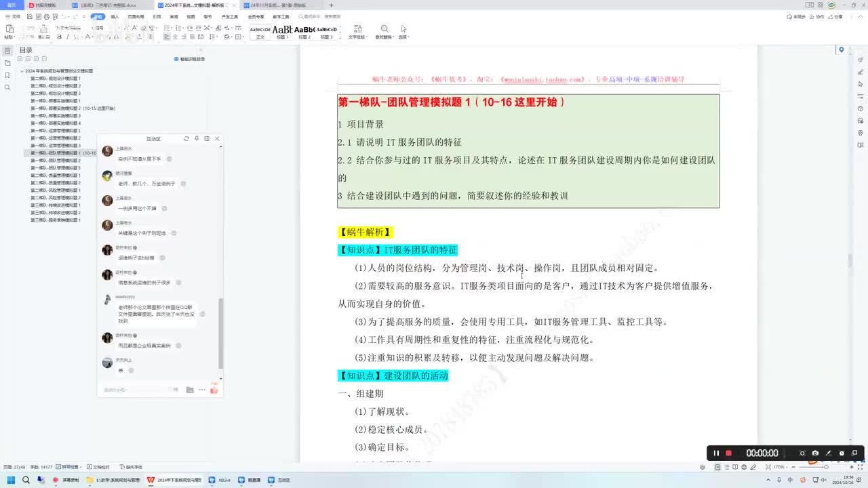Select outline entry 第二梯队-规划设计模拟题 1
Screen dimensions: 868x488
point(56,79)
